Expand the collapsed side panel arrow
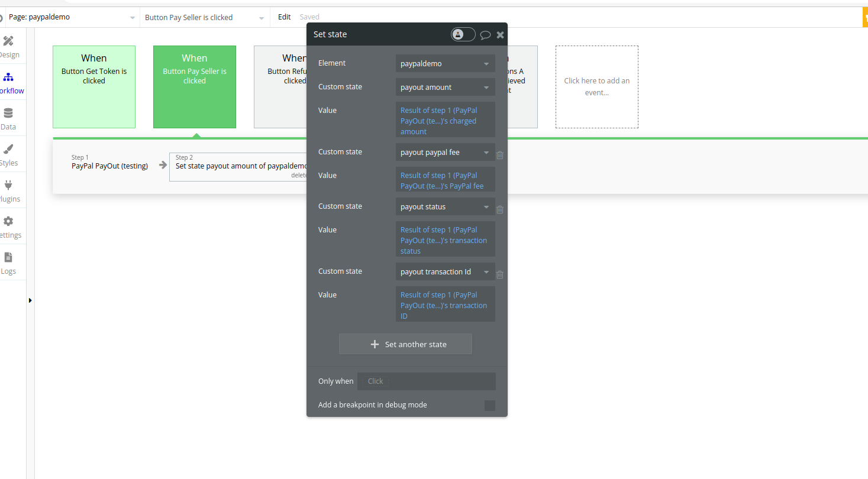Image resolution: width=868 pixels, height=479 pixels. tap(30, 300)
